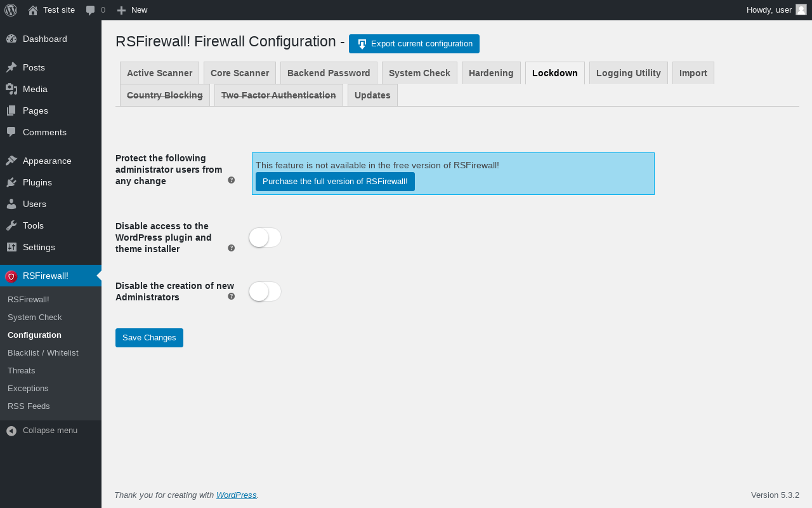Click the RSFirewall! shield icon
This screenshot has width=812, height=508.
click(x=11, y=276)
